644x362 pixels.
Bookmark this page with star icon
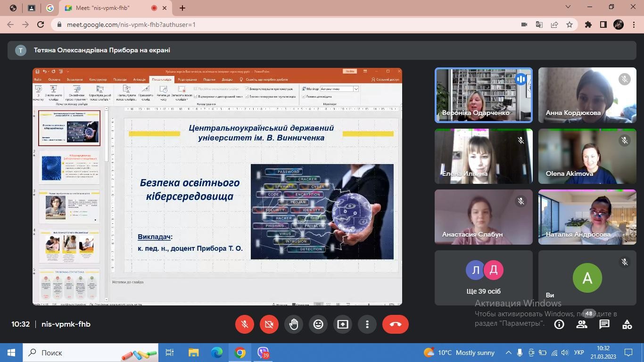tap(570, 25)
